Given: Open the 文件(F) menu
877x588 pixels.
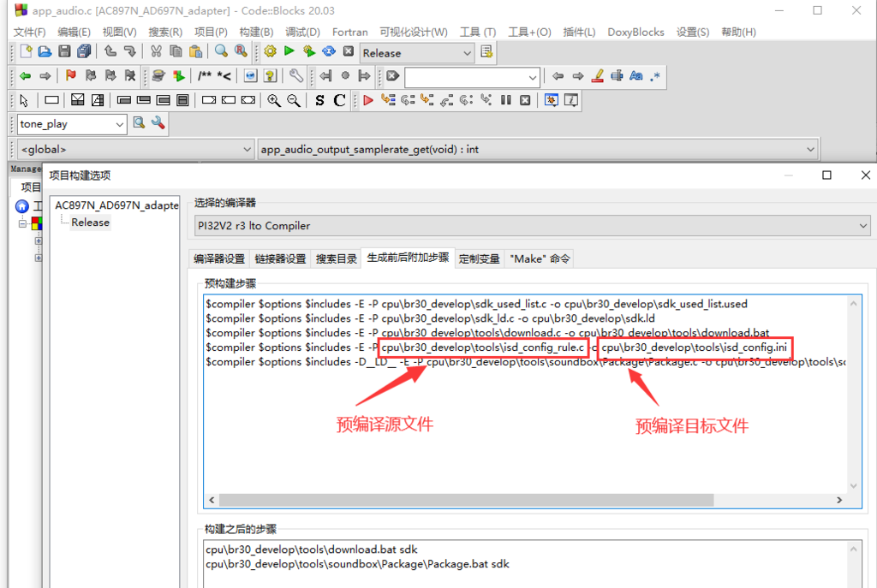Looking at the screenshot, I should pos(30,32).
